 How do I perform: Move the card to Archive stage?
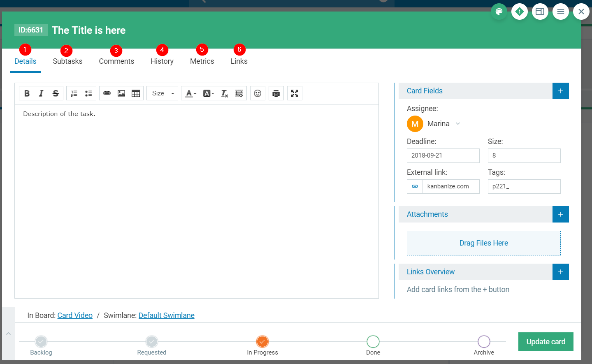[x=483, y=341]
